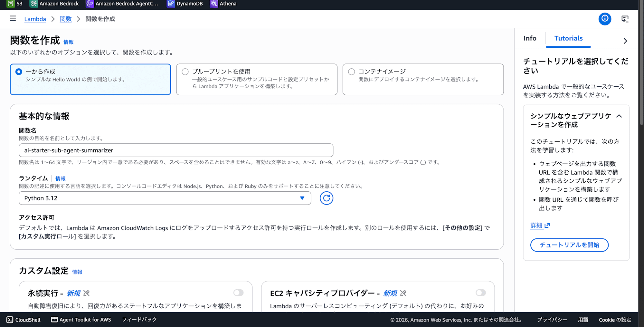Viewport: 644px width, 327px height.
Task: Go to the Lambda breadcrumb link
Action: pos(35,19)
